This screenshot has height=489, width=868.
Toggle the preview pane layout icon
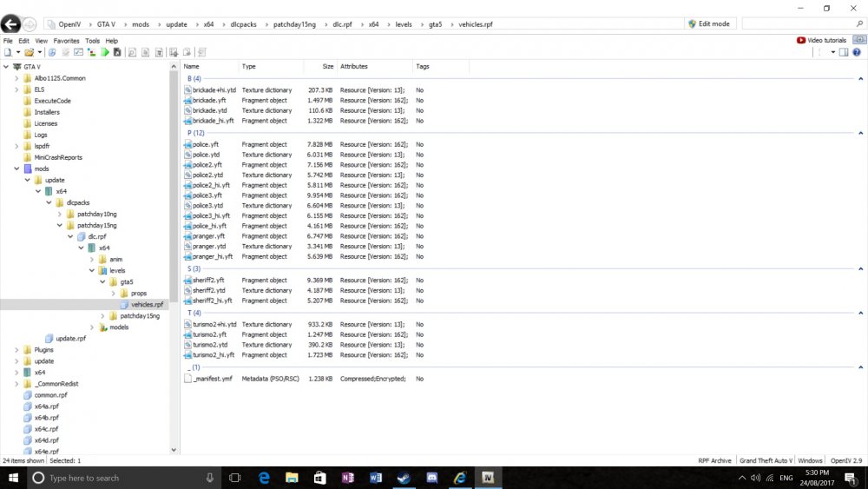click(x=844, y=52)
